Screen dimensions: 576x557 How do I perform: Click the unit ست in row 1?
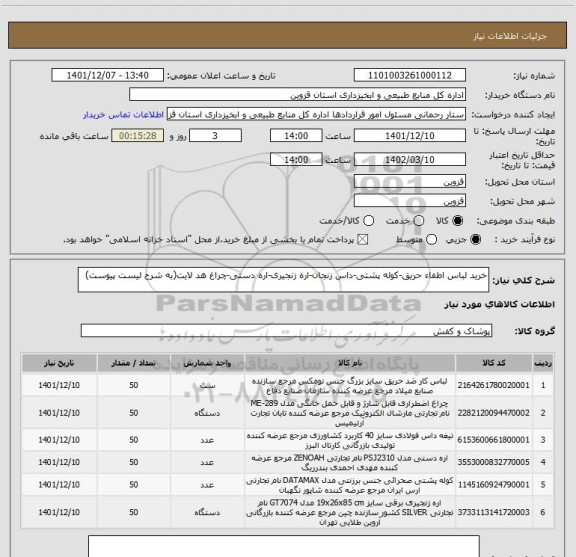[x=207, y=385]
